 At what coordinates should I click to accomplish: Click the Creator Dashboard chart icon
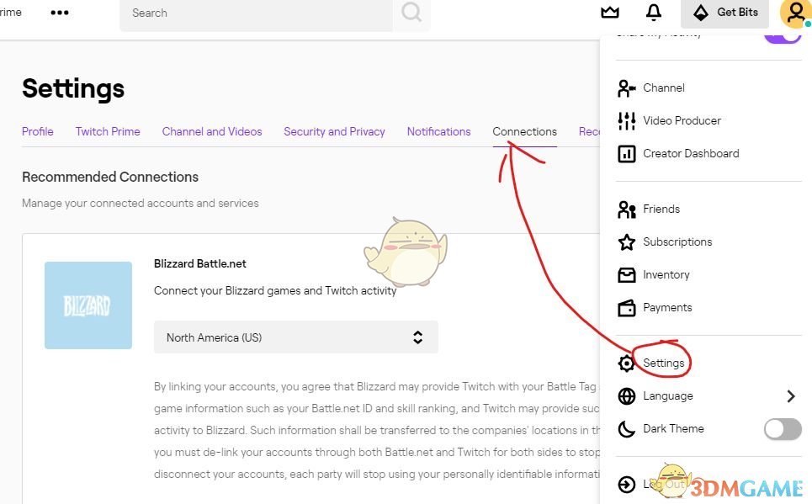(x=627, y=153)
